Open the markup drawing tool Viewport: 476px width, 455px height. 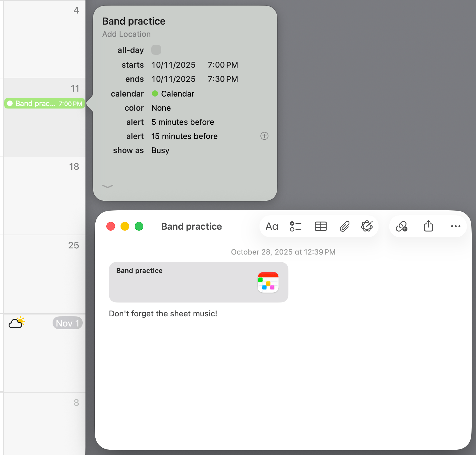tap(367, 226)
